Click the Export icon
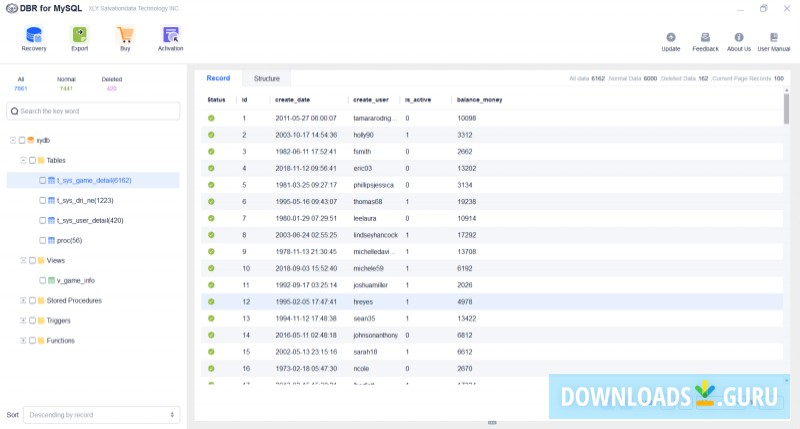This screenshot has width=800, height=429. (x=80, y=36)
